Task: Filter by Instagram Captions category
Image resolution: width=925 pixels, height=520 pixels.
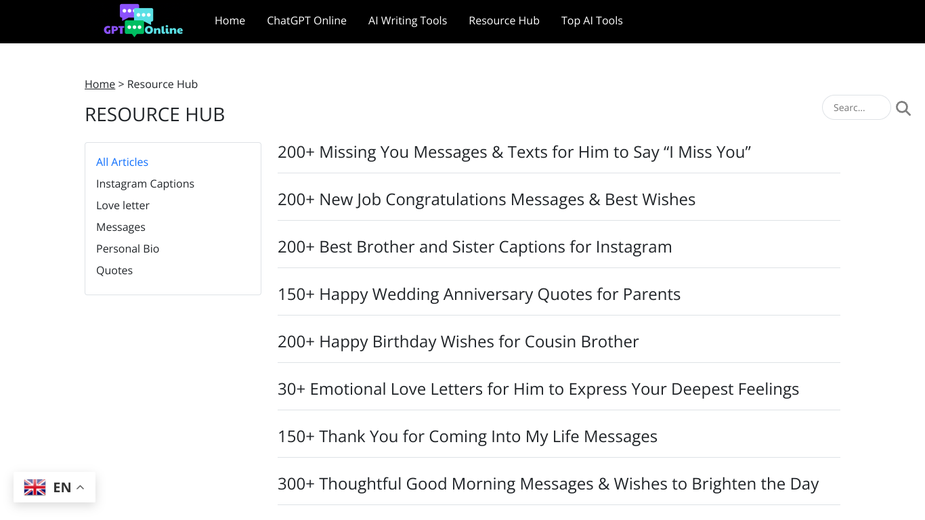Action: click(x=145, y=184)
